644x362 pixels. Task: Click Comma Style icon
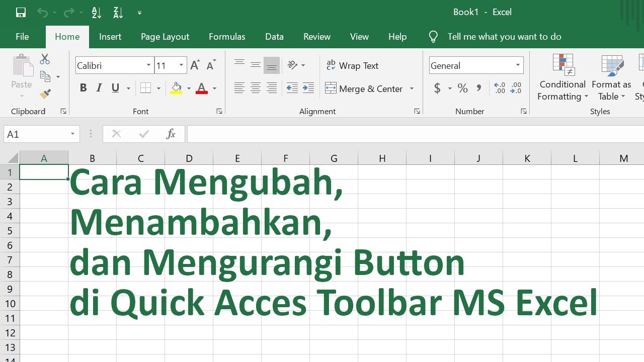(478, 88)
